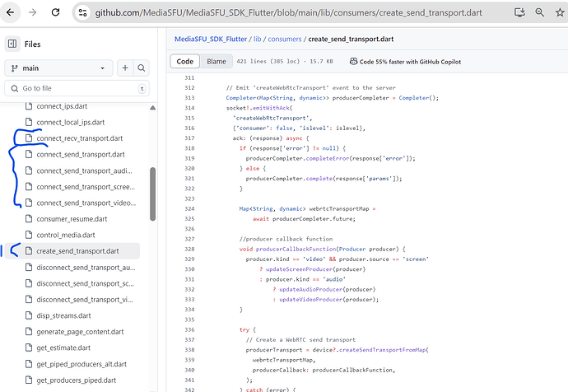Open disconnect_send_transport_vi... file

85,299
